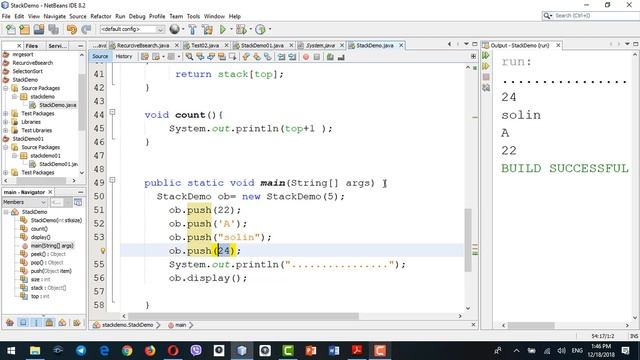Open Run Project dropdown arrow
This screenshot has height=360, width=640.
click(x=231, y=29)
